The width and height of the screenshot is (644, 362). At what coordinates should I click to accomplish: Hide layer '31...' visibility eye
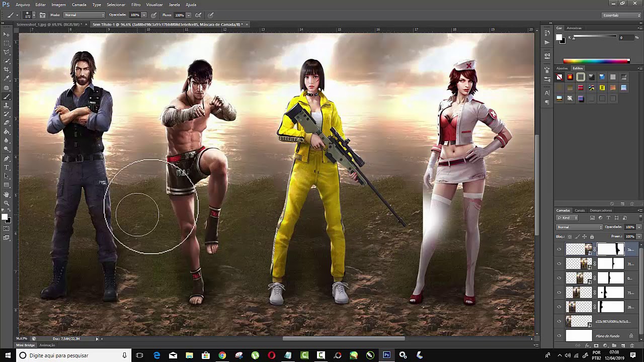[x=559, y=263]
